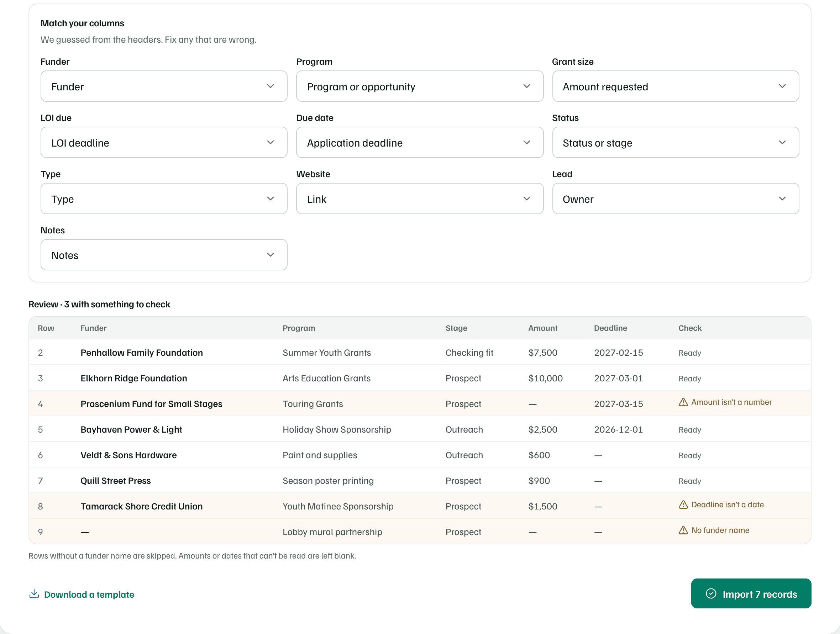Click the checkmark circle icon in Import button

(x=711, y=593)
